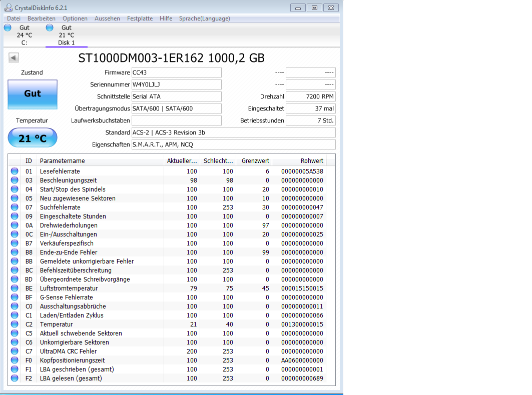This screenshot has height=395, width=532.
Task: Open the Bearbeiten menu
Action: pyautogui.click(x=42, y=18)
